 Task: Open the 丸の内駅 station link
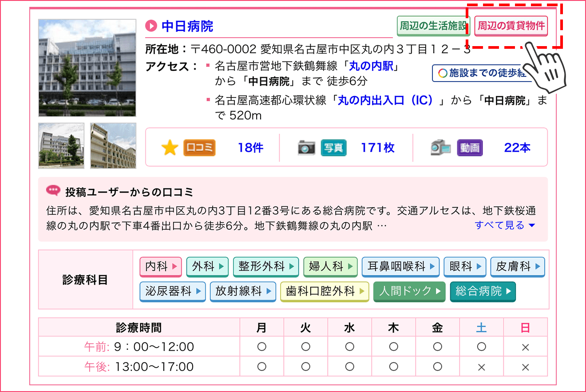pyautogui.click(x=371, y=67)
